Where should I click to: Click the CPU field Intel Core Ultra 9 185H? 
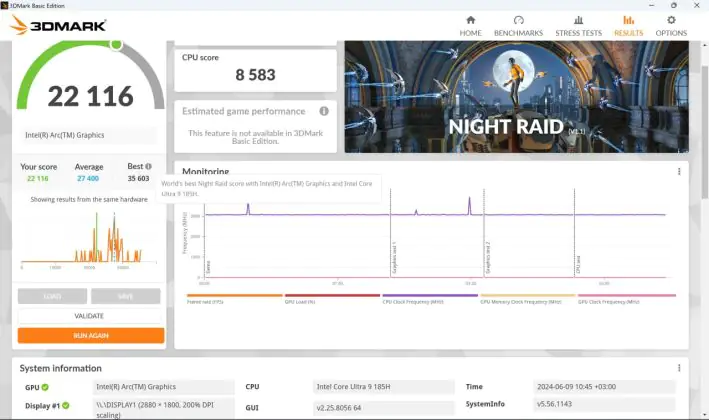coord(383,387)
